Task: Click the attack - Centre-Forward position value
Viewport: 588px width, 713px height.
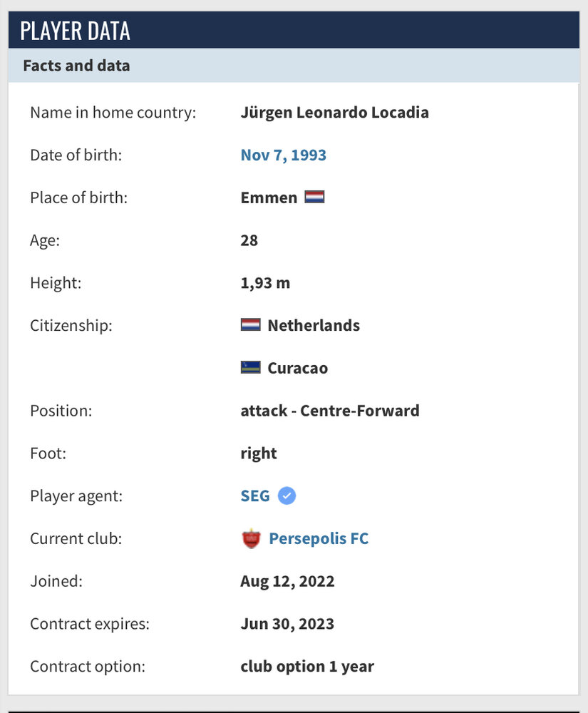Action: [330, 410]
